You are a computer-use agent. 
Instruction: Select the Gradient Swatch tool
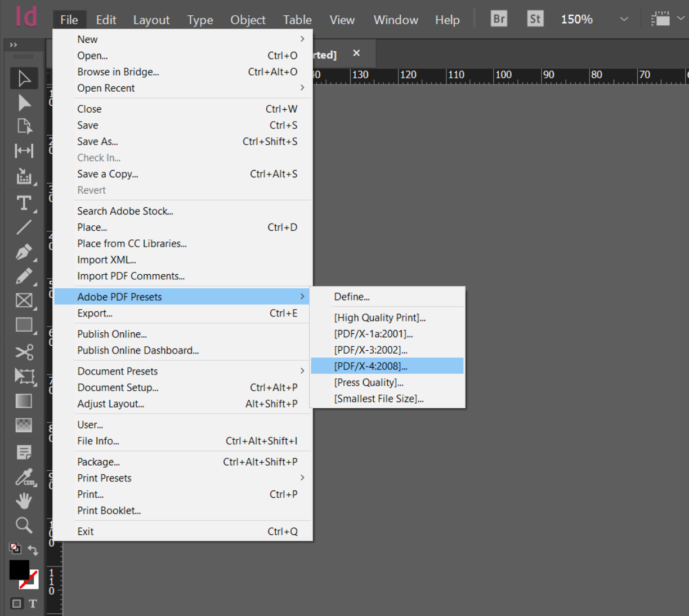(24, 401)
